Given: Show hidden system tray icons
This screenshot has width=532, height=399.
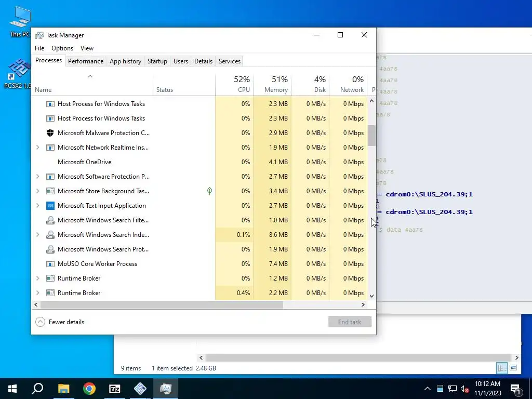Looking at the screenshot, I should coord(428,389).
